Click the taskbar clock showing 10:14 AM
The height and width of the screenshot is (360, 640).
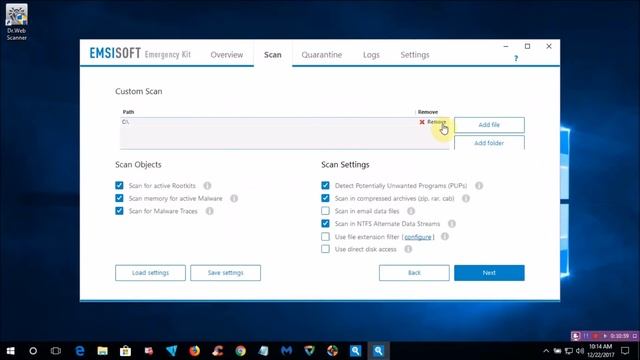(x=600, y=351)
